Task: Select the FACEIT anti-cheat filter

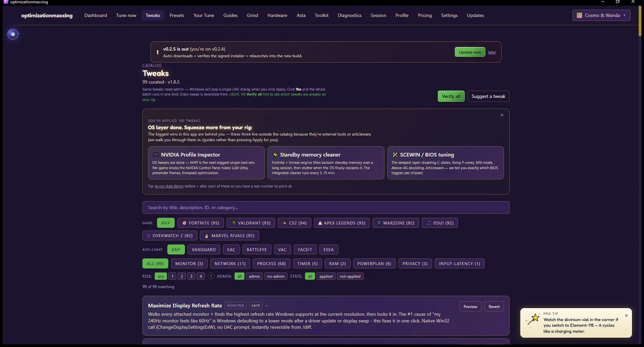Action: pyautogui.click(x=305, y=249)
